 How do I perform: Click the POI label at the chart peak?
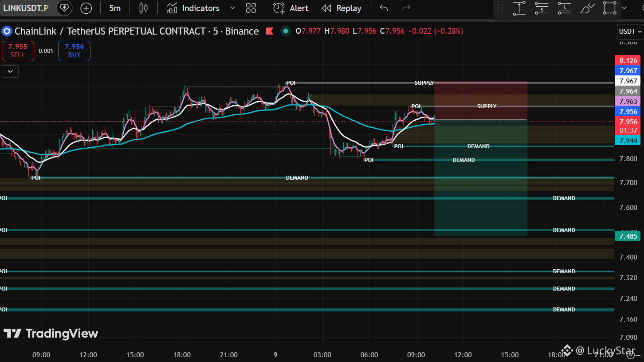[x=291, y=83]
